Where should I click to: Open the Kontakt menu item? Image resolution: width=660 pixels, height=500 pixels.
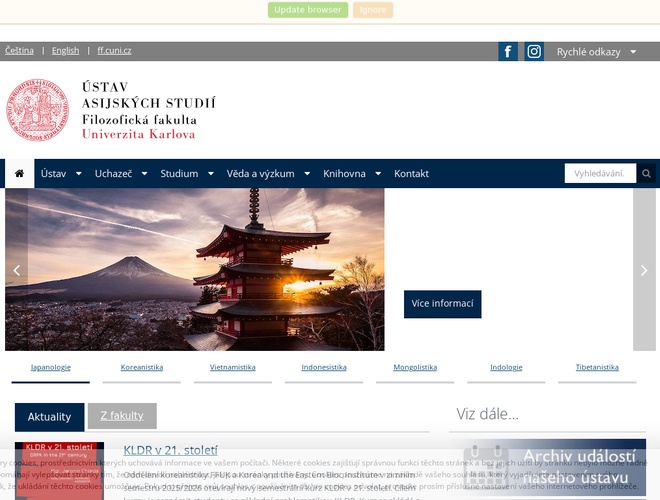[x=411, y=173]
